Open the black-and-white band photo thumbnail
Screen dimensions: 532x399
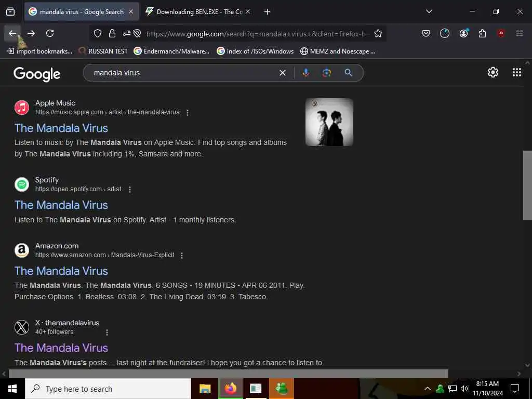[x=329, y=122]
